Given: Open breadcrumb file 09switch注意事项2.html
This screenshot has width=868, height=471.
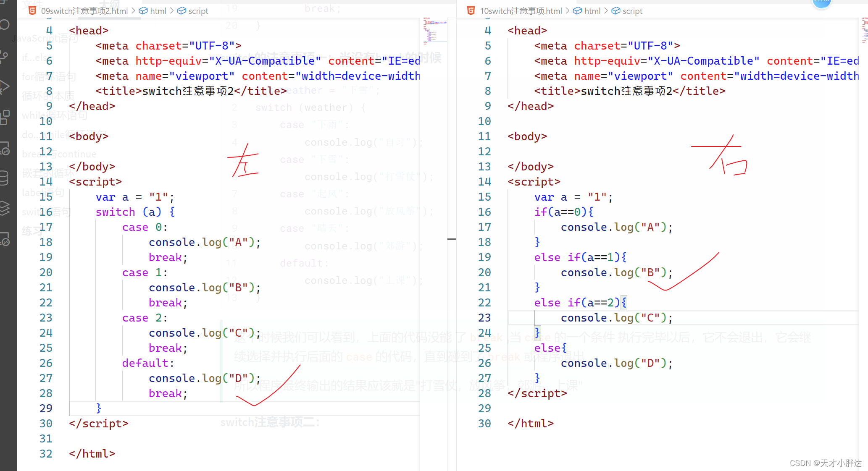Looking at the screenshot, I should [84, 11].
